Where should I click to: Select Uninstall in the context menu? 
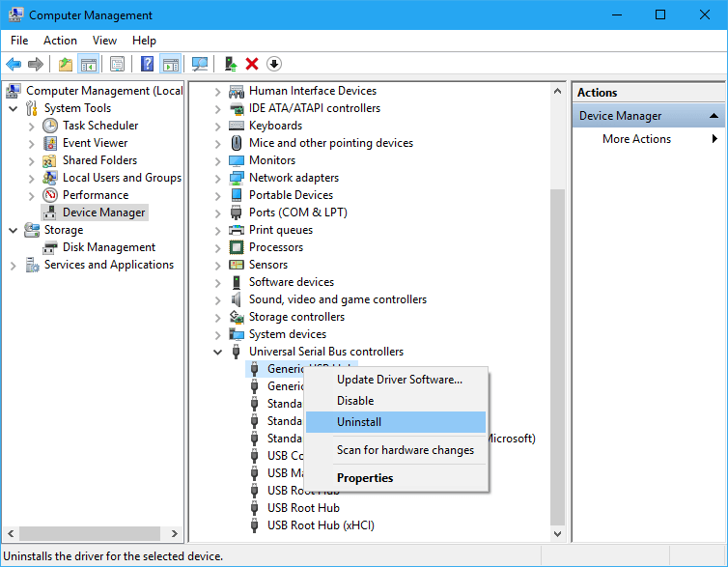(x=396, y=422)
